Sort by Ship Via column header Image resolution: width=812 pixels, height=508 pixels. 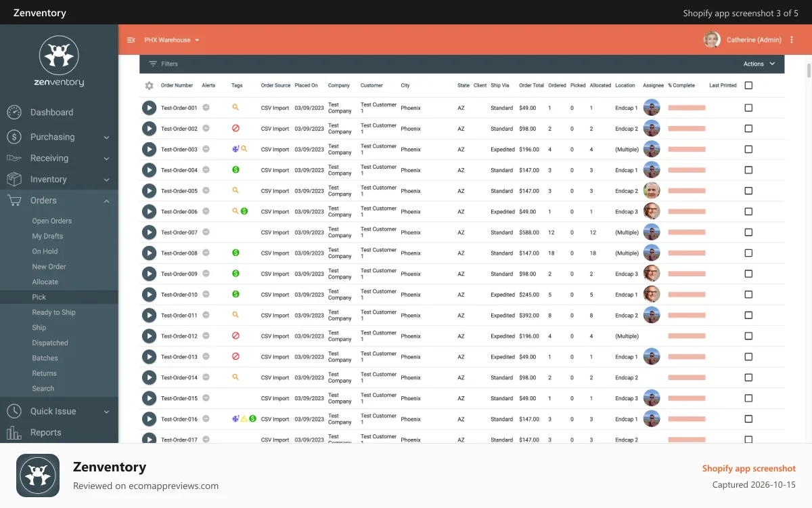tap(500, 85)
